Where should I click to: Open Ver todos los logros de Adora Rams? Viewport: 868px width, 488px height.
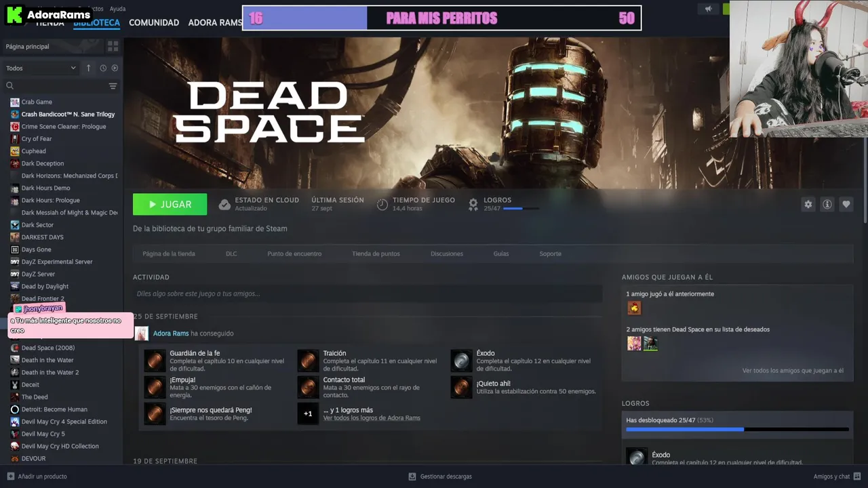pos(372,418)
